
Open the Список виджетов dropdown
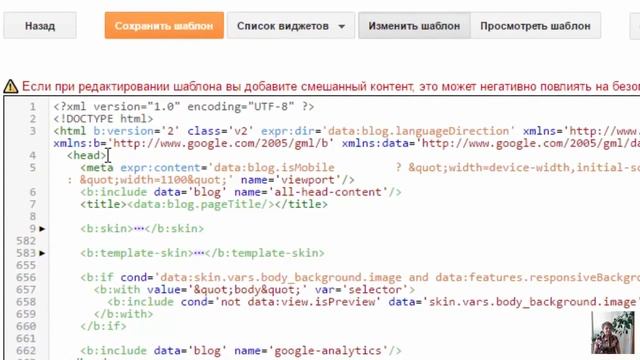coord(291,26)
